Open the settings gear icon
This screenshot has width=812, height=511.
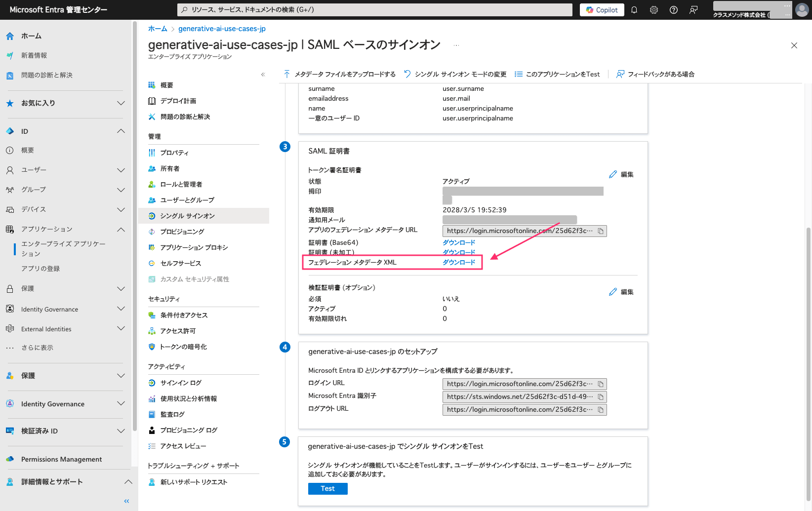tap(654, 10)
